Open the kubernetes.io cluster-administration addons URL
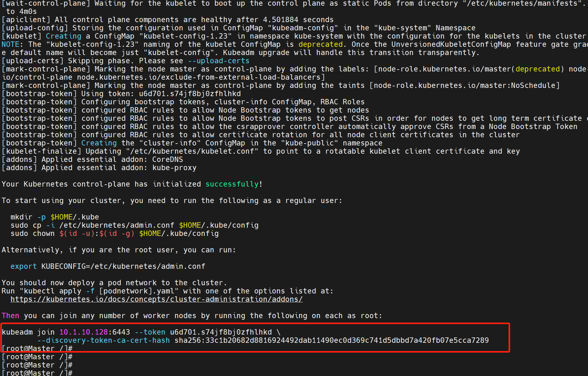This screenshot has height=376, width=588. coord(157,299)
